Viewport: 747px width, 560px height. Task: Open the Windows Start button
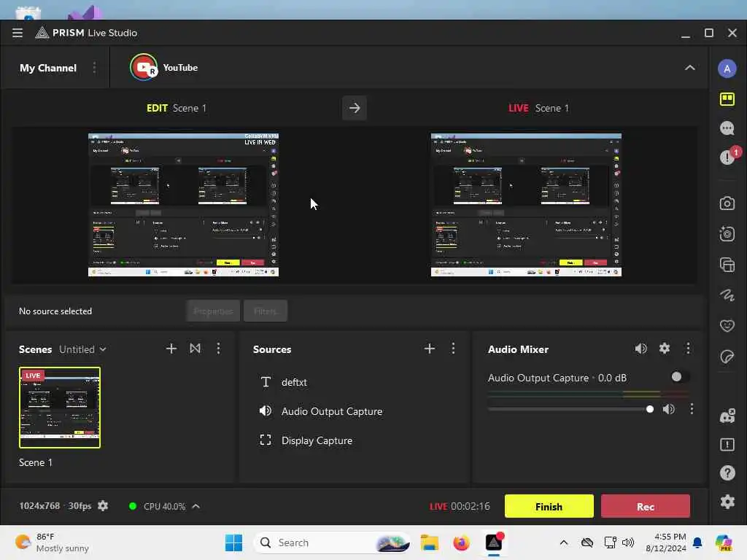[x=233, y=542]
